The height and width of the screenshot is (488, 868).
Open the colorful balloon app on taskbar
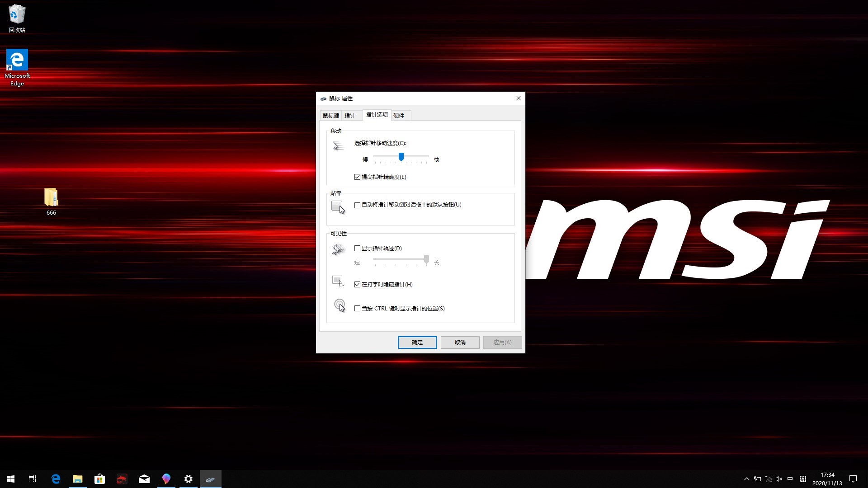(166, 479)
